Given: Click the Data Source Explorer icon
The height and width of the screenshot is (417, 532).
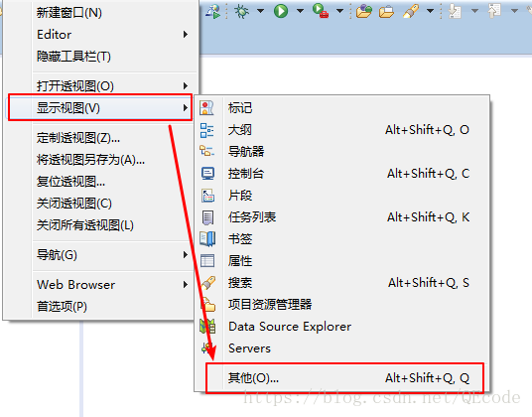Looking at the screenshot, I should 207,327.
